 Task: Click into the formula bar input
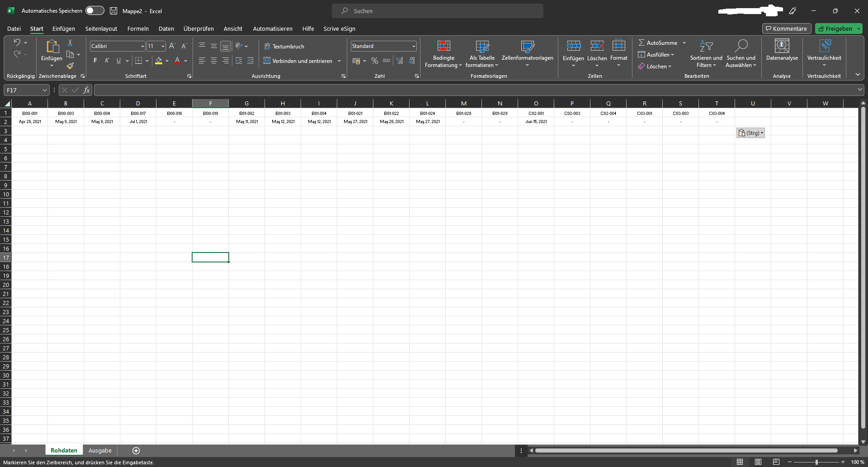[475, 90]
